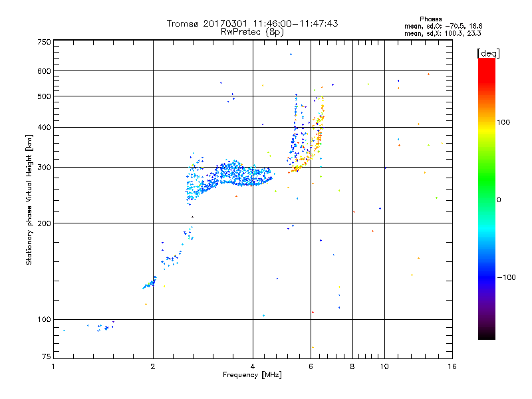This screenshot has height=399, width=532.
Task: Click the green middle of the phase colorbar
Action: 487,180
